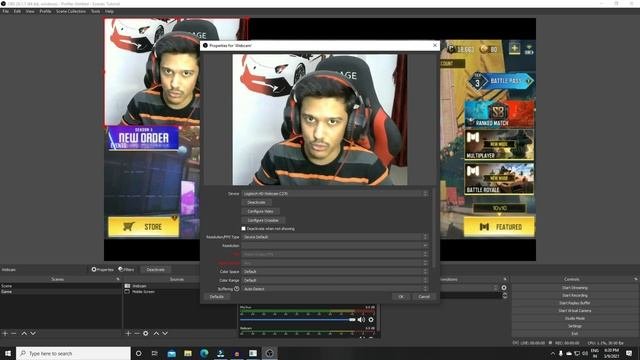The width and height of the screenshot is (640, 360).
Task: Pop out the Scenes dock icon
Action: pos(118,279)
